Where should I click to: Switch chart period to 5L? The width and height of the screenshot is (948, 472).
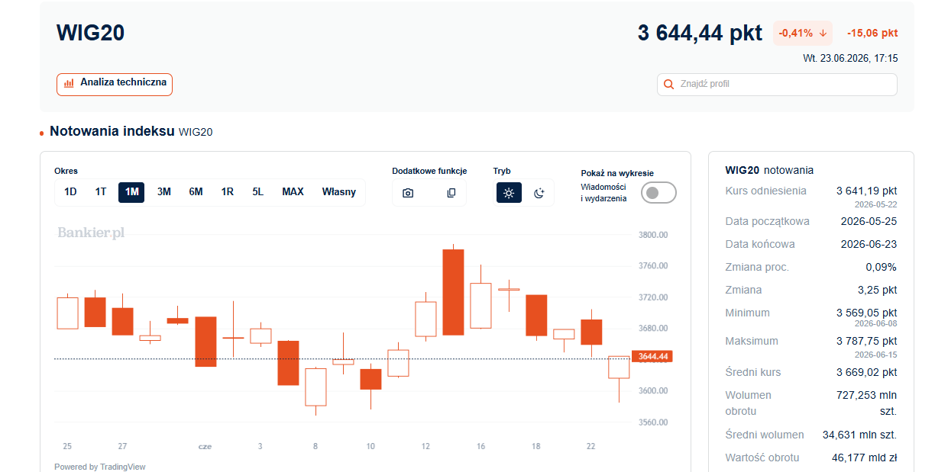258,192
